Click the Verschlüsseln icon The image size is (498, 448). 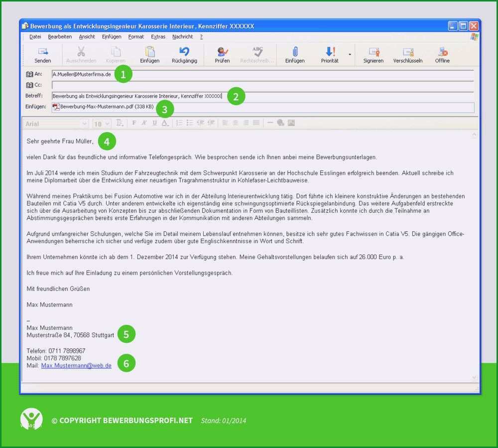[408, 51]
